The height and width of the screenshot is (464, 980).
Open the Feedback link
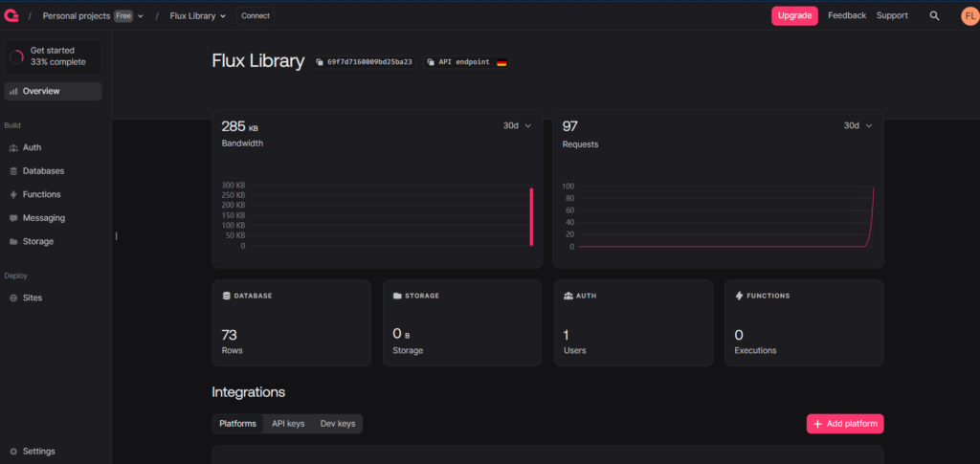point(847,15)
